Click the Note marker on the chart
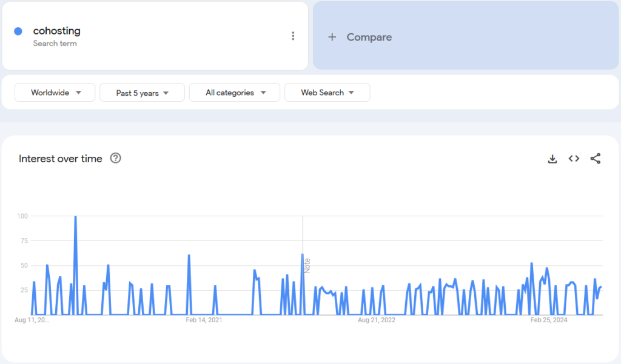 tap(307, 265)
